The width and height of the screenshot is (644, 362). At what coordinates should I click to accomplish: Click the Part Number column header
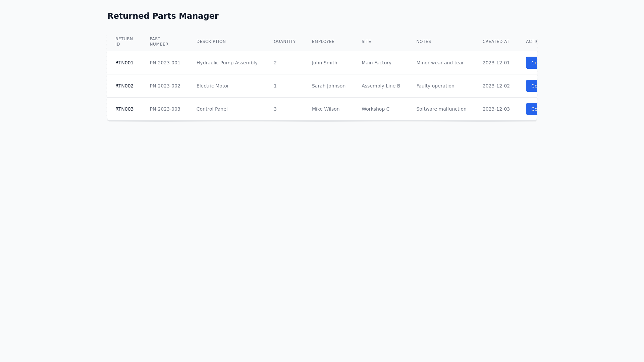pos(159,42)
